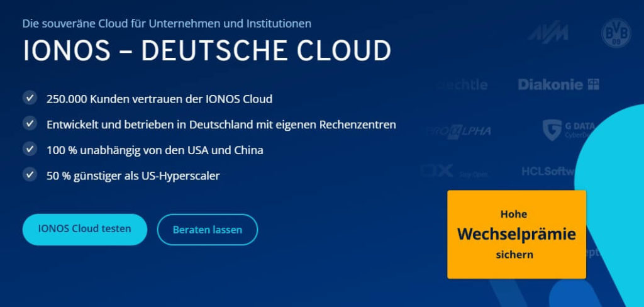The height and width of the screenshot is (307, 644).
Task: Click the Diakonie logo
Action: [x=558, y=84]
